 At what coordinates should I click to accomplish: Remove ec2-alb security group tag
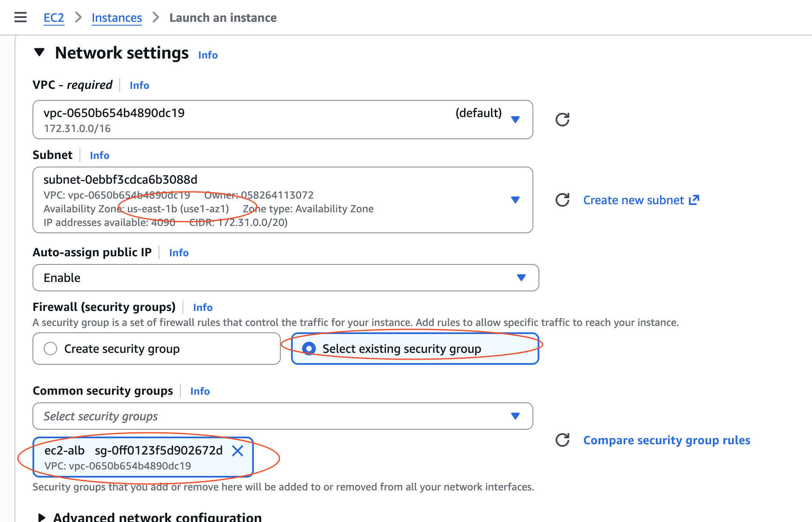pos(238,451)
